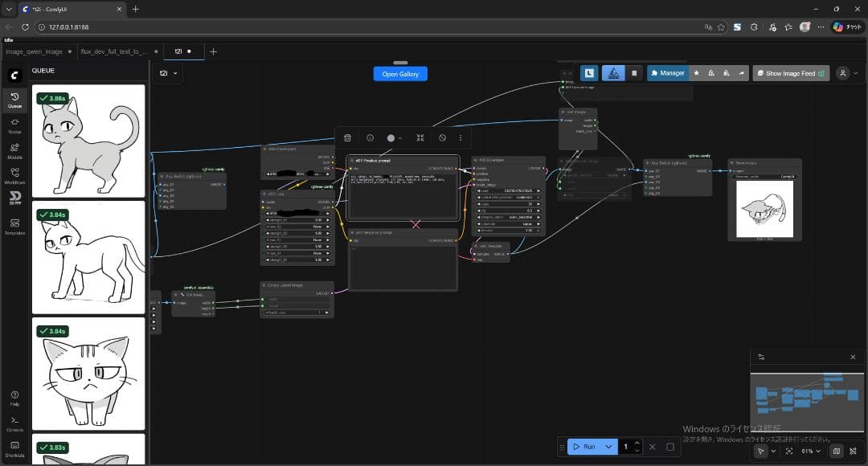The image size is (868, 466).
Task: Toggle link visibility in bottom toolbar
Action: tap(853, 452)
